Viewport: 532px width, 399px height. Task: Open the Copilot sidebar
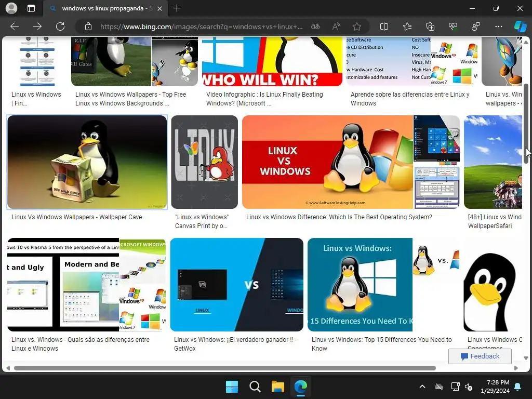520,26
